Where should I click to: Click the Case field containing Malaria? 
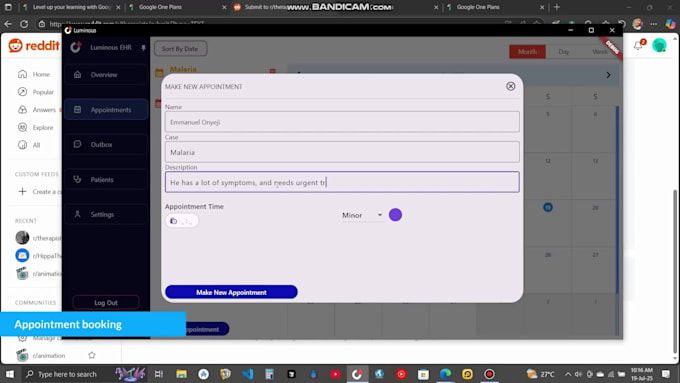pyautogui.click(x=342, y=152)
